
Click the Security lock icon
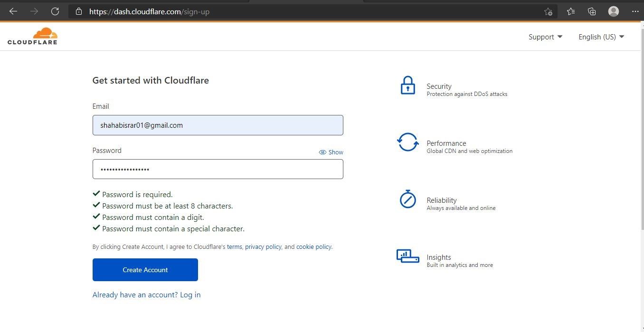coord(407,85)
